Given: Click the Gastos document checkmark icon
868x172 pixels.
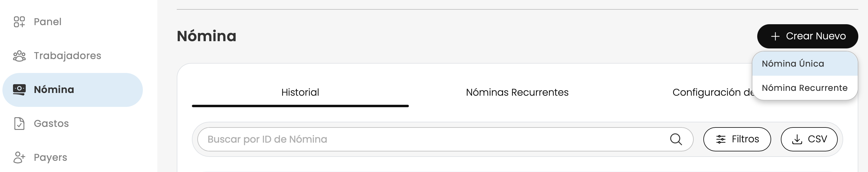Looking at the screenshot, I should [x=19, y=124].
